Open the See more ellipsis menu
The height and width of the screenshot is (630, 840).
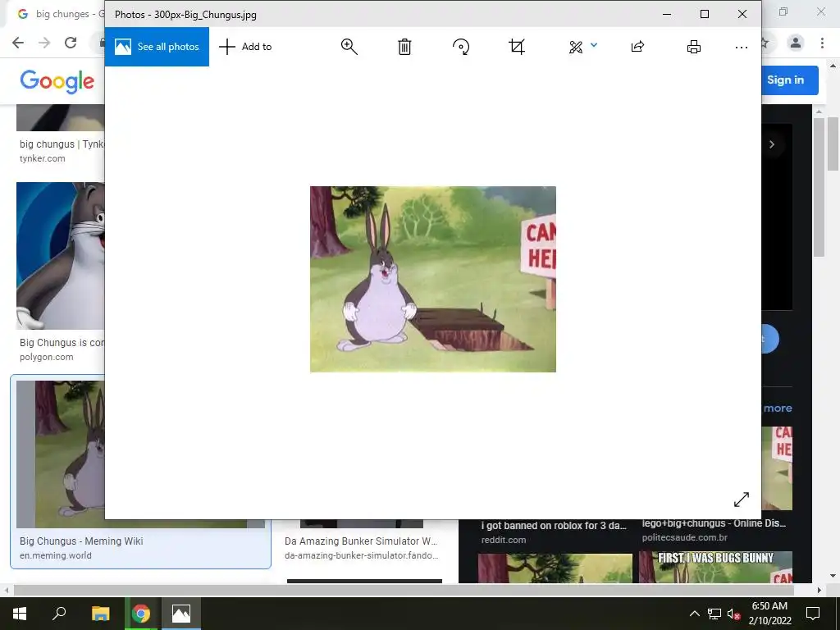coord(742,47)
